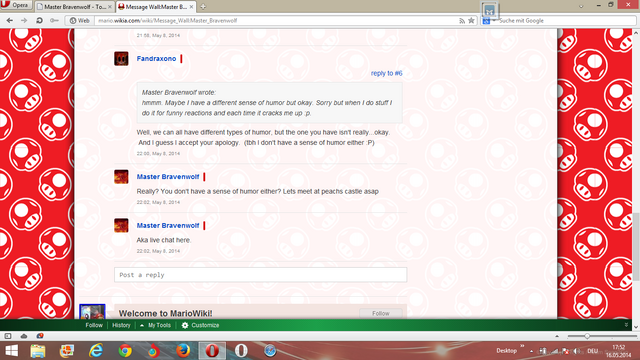The width and height of the screenshot is (640, 360).
Task: Open the Opera Turbo status icon
Action: click(x=40, y=336)
